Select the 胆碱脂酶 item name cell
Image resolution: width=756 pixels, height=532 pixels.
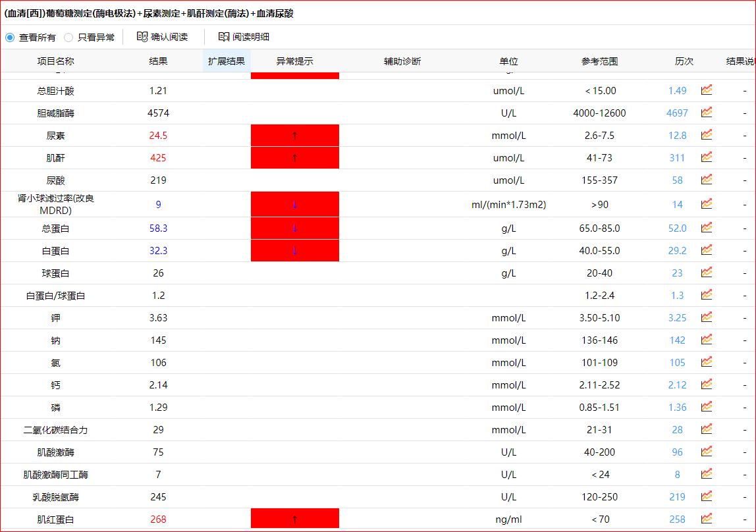(56, 113)
